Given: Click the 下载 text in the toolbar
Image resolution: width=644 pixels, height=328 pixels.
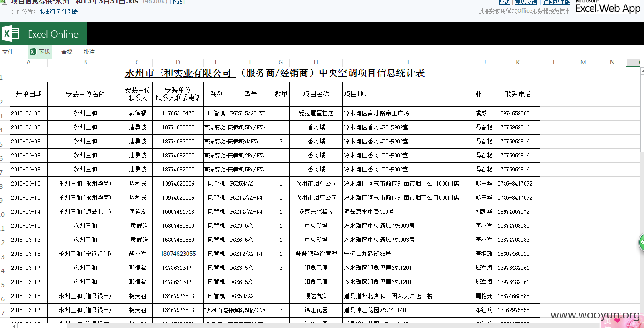Looking at the screenshot, I should pyautogui.click(x=44, y=52).
